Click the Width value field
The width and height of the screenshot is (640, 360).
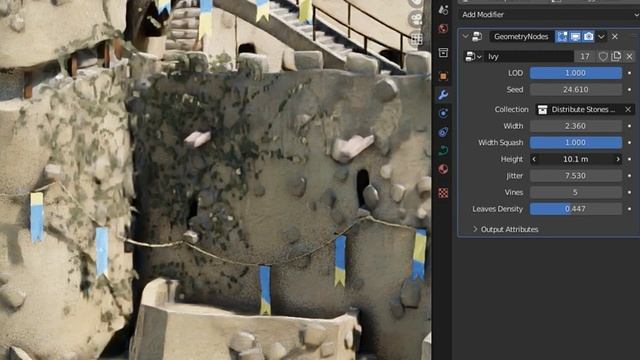(x=576, y=126)
